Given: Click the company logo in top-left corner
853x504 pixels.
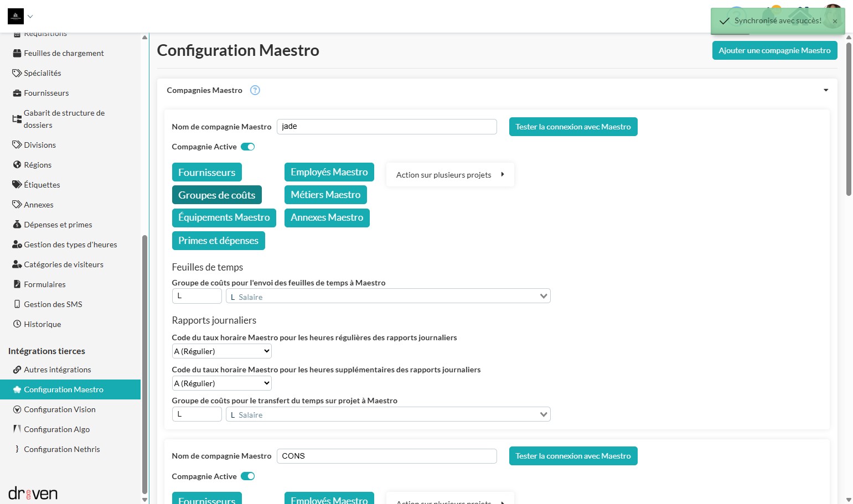Looking at the screenshot, I should [x=15, y=17].
